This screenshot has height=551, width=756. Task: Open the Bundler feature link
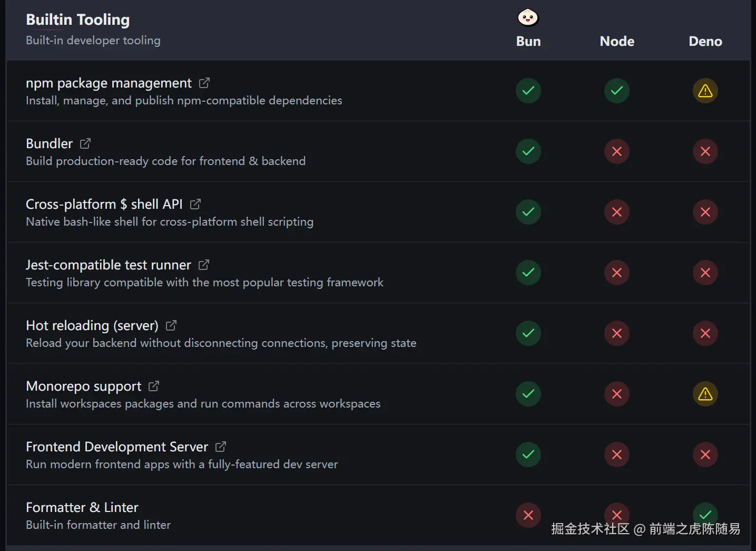[x=49, y=143]
